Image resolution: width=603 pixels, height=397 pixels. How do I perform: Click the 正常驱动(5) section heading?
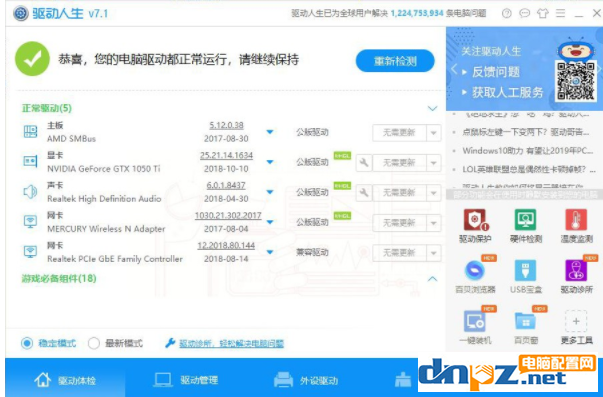click(x=47, y=108)
